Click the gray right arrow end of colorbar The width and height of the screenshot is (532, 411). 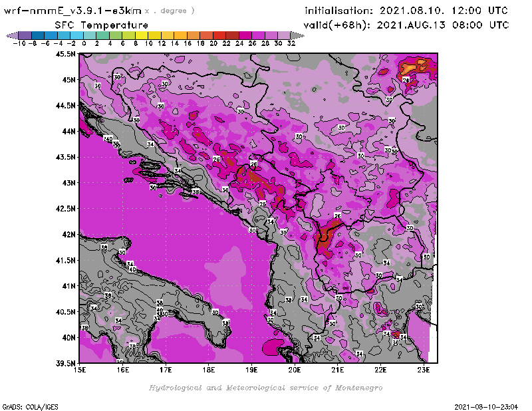pos(297,35)
